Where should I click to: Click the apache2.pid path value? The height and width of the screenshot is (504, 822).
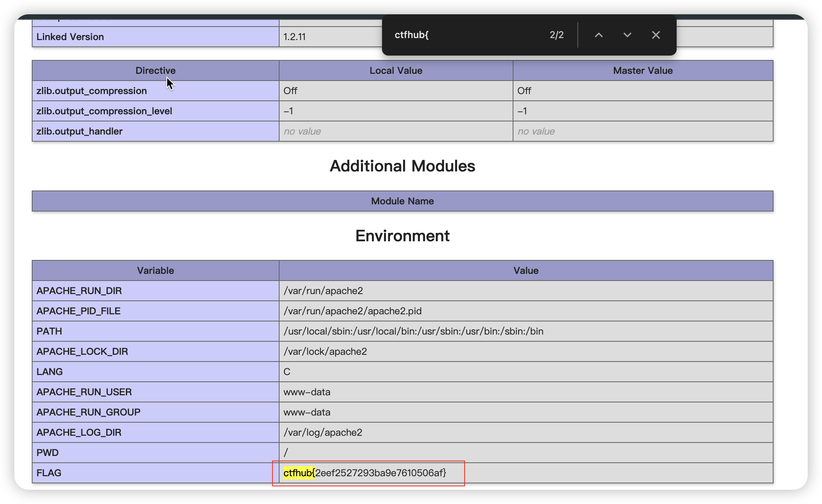tap(352, 311)
